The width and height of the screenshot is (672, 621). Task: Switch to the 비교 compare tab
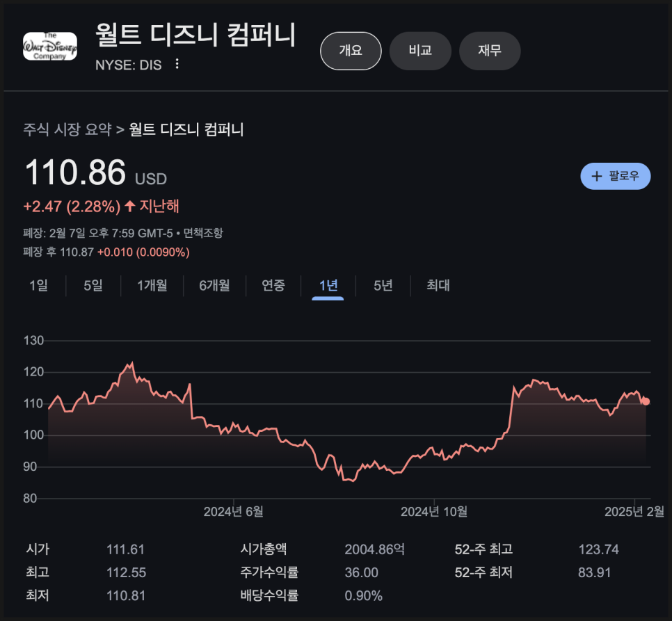coord(420,51)
